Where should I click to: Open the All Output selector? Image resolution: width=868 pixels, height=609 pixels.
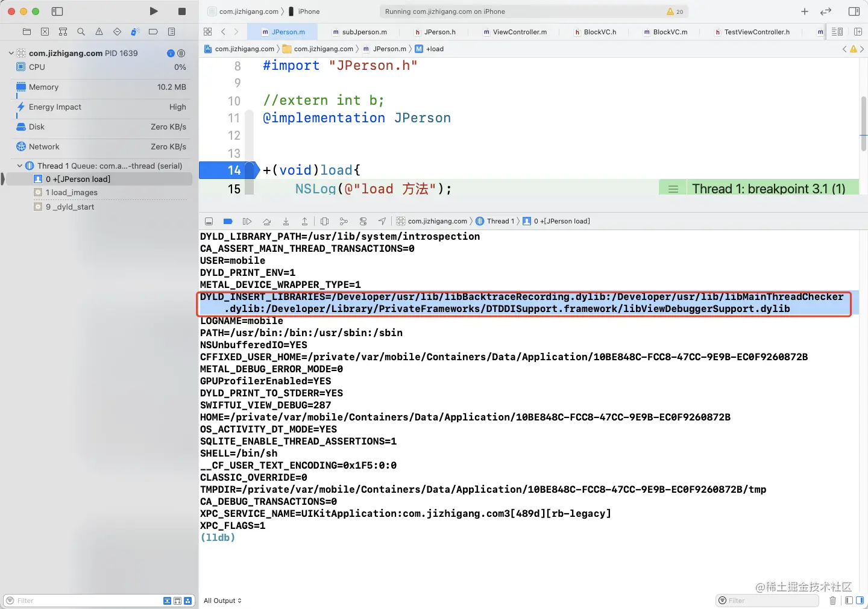[222, 601]
